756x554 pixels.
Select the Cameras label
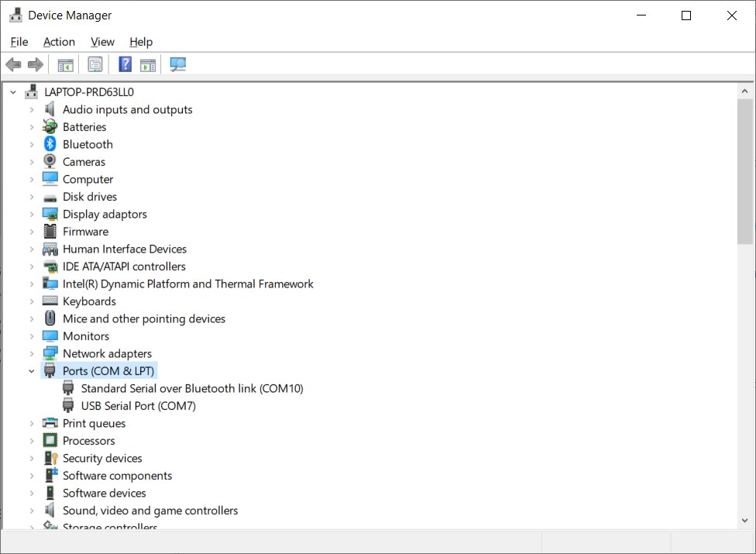point(84,161)
